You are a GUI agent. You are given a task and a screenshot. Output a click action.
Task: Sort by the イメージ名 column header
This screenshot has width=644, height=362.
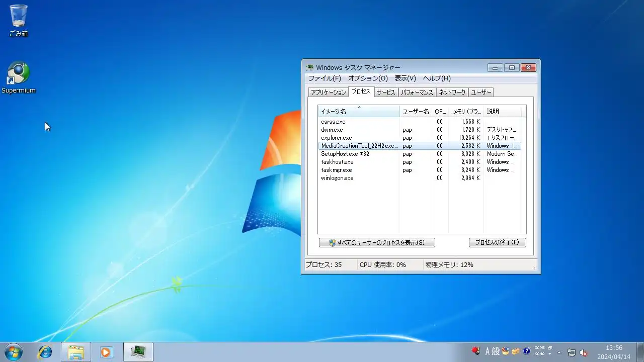pos(359,112)
